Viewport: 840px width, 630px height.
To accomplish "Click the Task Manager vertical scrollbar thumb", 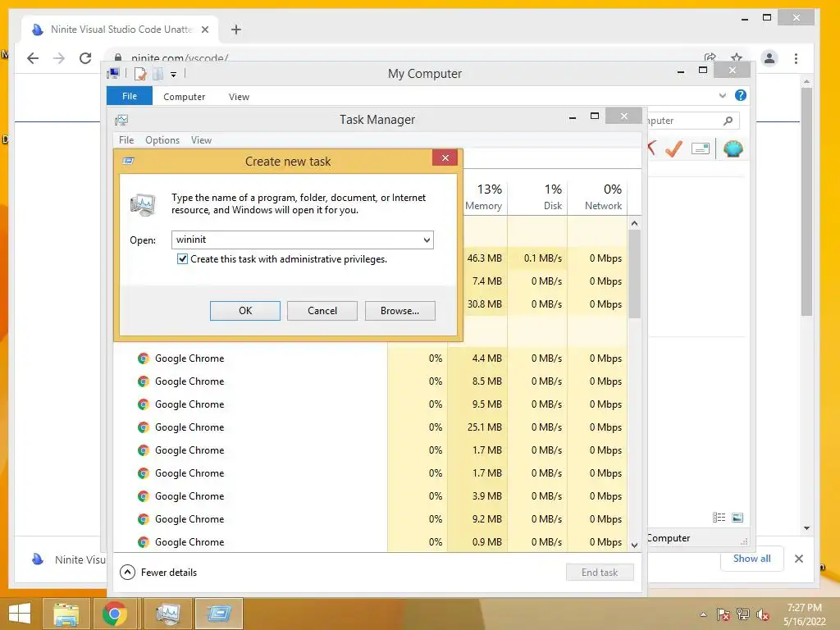I will 634,274.
